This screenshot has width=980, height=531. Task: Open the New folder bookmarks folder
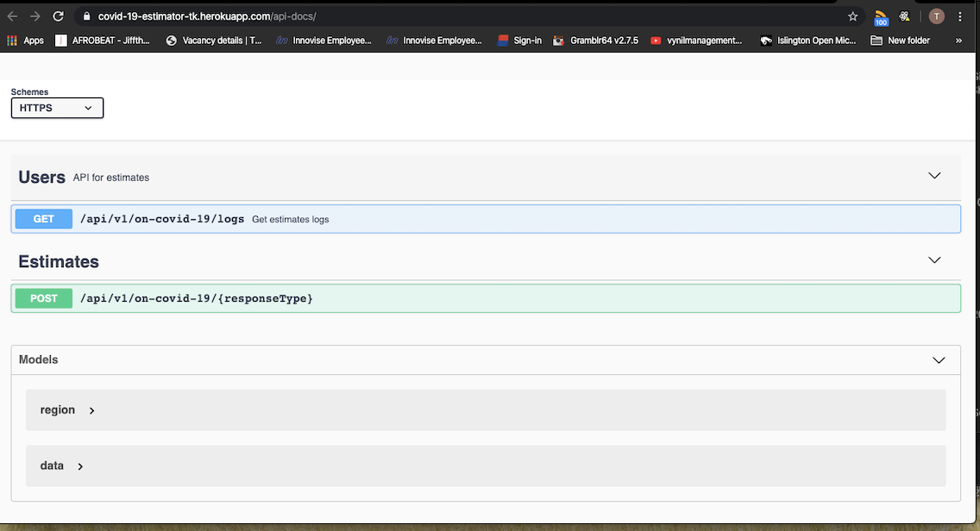pos(900,40)
